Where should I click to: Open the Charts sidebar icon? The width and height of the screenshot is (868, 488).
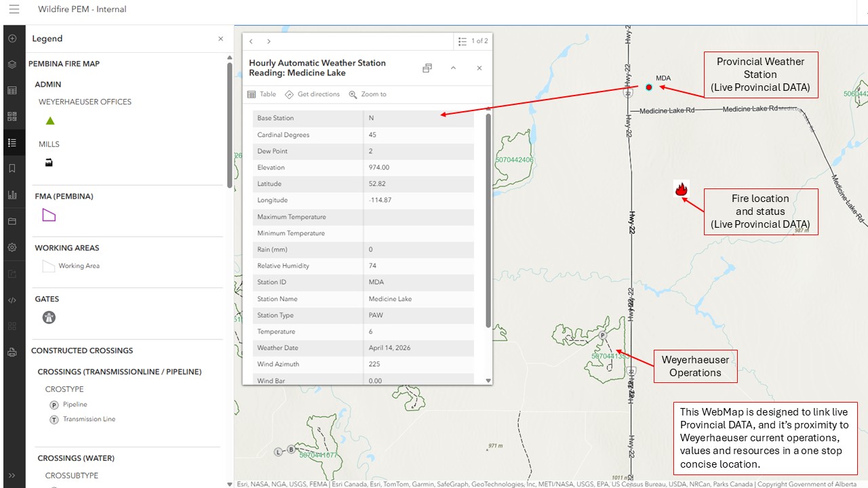[12, 195]
